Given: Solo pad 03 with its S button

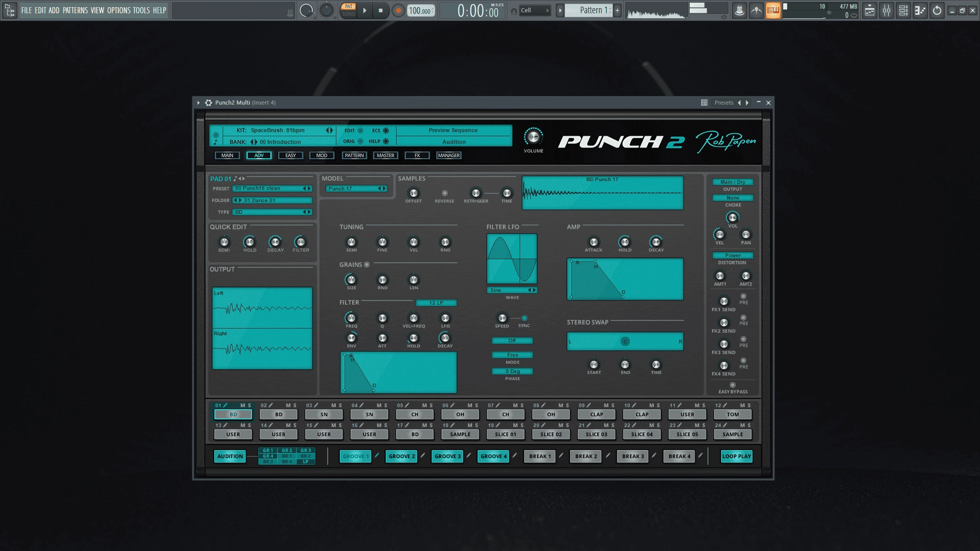Looking at the screenshot, I should point(340,406).
